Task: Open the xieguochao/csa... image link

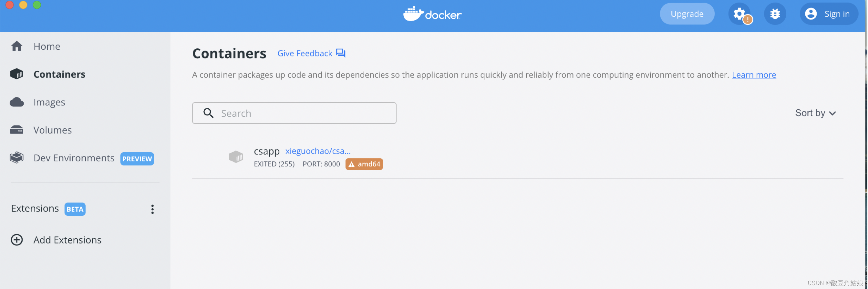Action: 318,151
